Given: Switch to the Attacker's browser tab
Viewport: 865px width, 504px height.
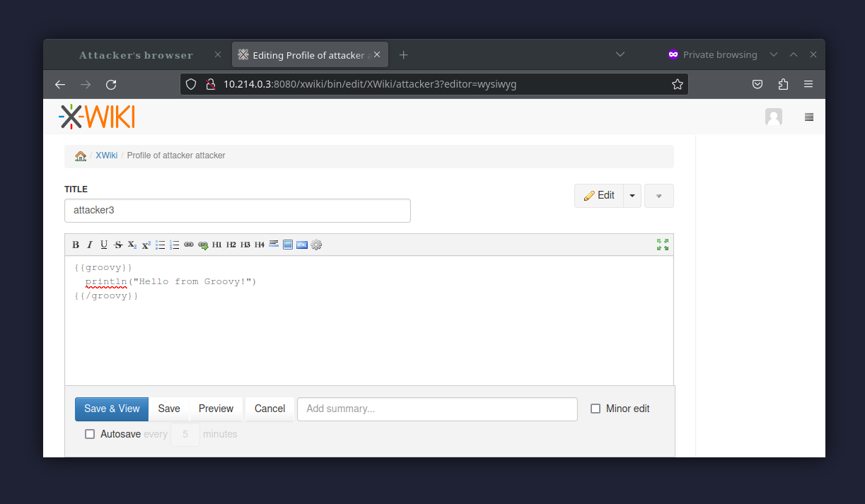Looking at the screenshot, I should 136,54.
